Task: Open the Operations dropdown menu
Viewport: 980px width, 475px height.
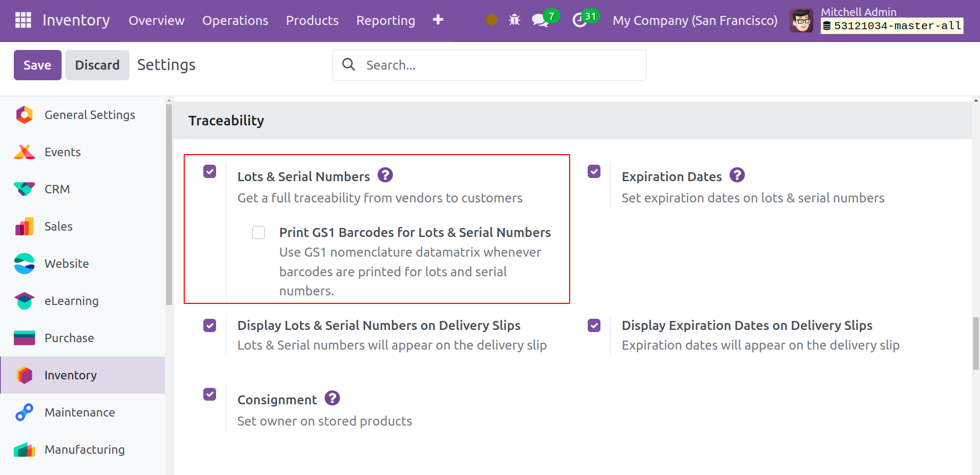Action: (235, 20)
